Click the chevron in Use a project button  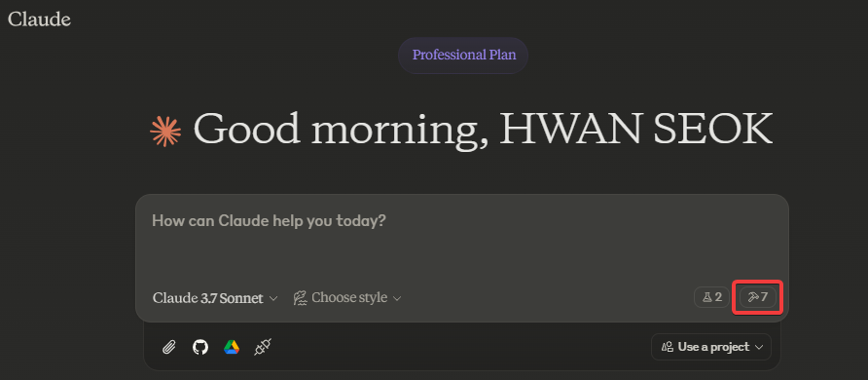coord(759,347)
